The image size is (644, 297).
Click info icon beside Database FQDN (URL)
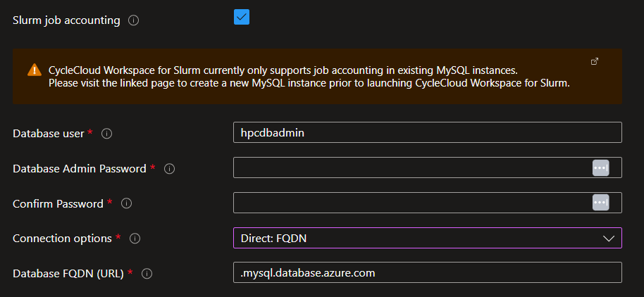148,274
